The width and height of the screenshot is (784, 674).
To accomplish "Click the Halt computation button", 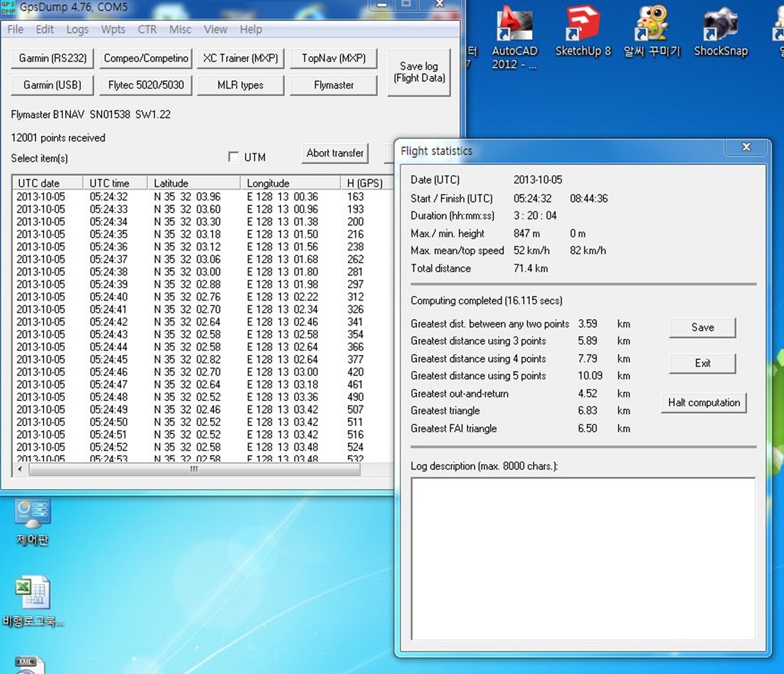I will [x=704, y=403].
